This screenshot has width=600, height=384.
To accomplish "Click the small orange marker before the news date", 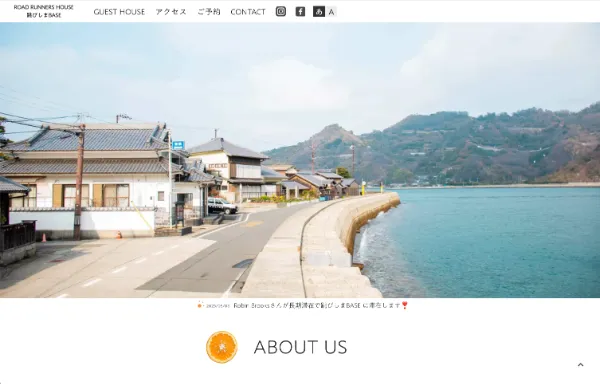I will click(199, 305).
